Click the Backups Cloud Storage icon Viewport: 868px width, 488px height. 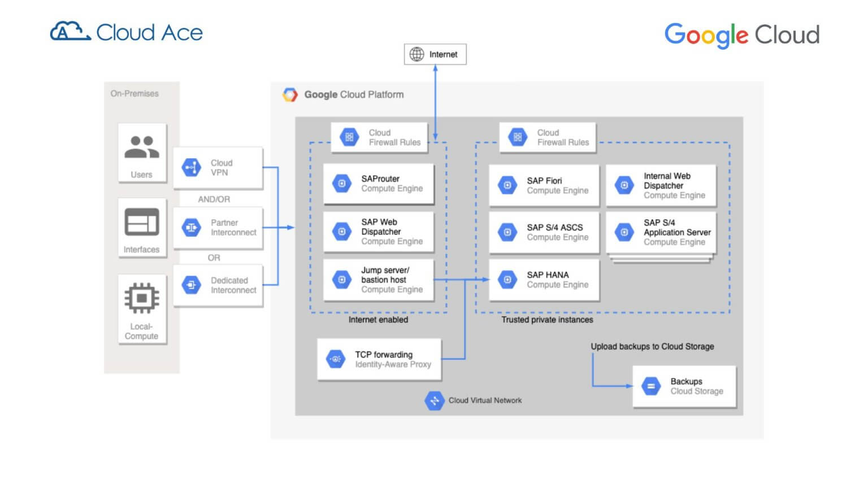click(x=651, y=385)
